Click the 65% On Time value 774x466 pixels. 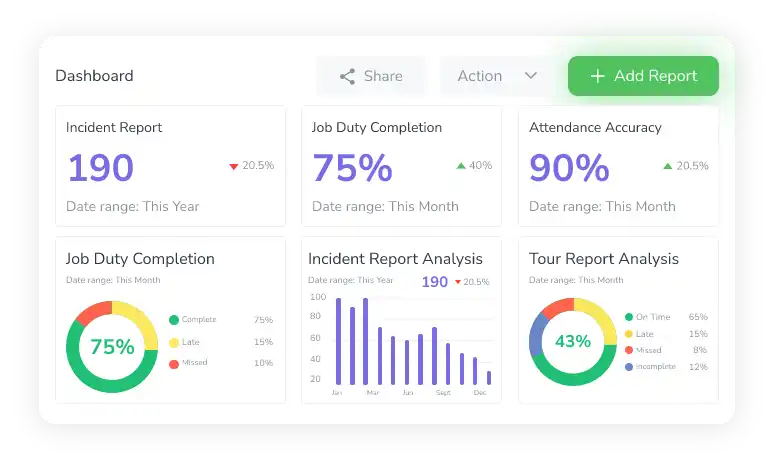click(698, 317)
